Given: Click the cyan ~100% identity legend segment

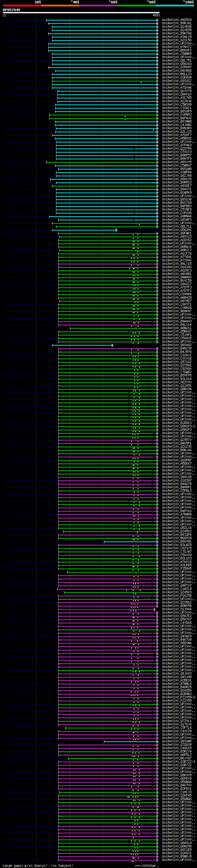Looking at the screenshot, I should [175, 6].
